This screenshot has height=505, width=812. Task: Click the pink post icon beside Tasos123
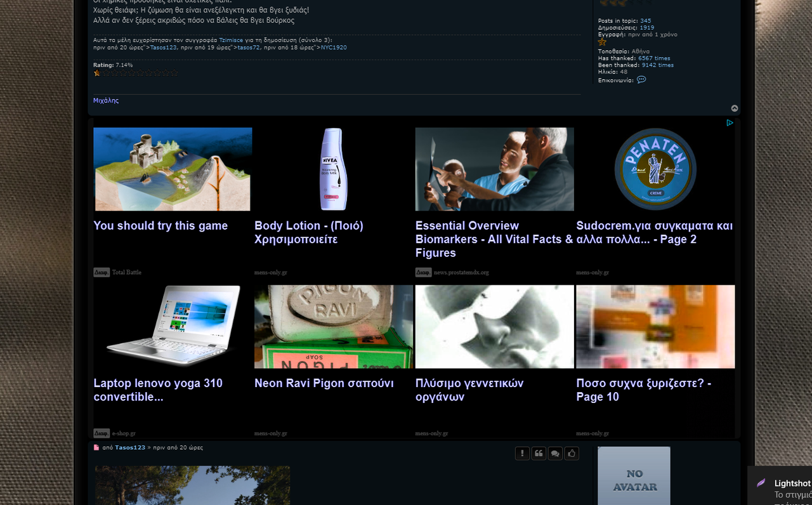pos(96,448)
